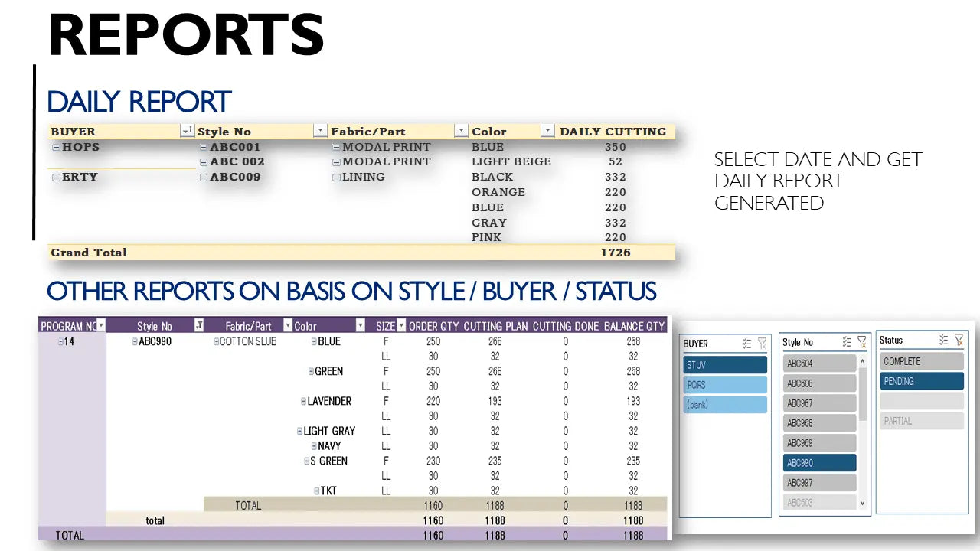Click the Style No slicer scroll-down arrow
980x551 pixels.
(862, 501)
